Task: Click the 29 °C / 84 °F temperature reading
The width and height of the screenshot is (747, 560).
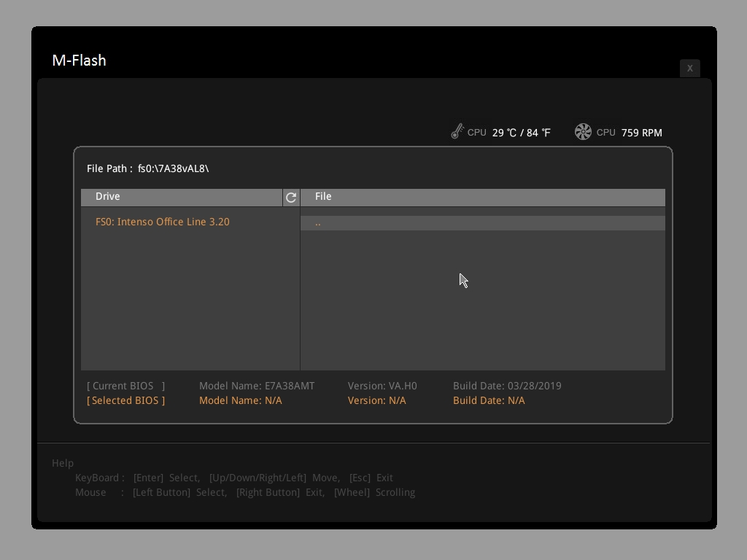Action: (521, 133)
